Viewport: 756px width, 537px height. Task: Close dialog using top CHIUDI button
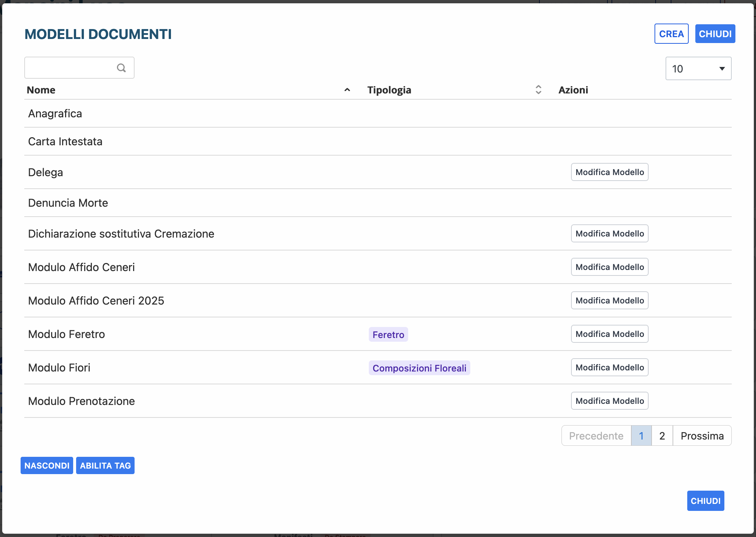pyautogui.click(x=715, y=34)
